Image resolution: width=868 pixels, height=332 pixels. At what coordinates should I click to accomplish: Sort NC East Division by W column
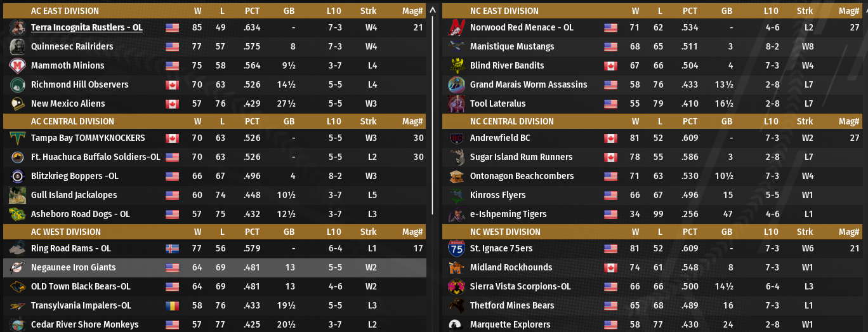[635, 11]
